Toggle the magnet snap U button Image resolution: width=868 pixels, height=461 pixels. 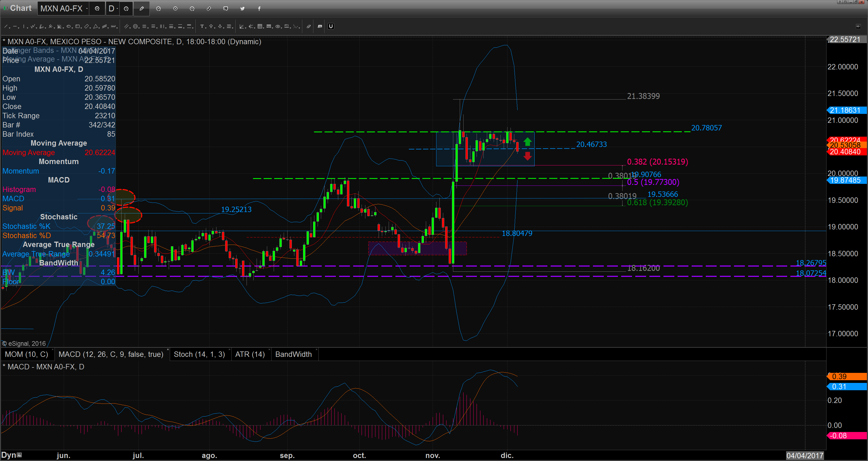[331, 26]
